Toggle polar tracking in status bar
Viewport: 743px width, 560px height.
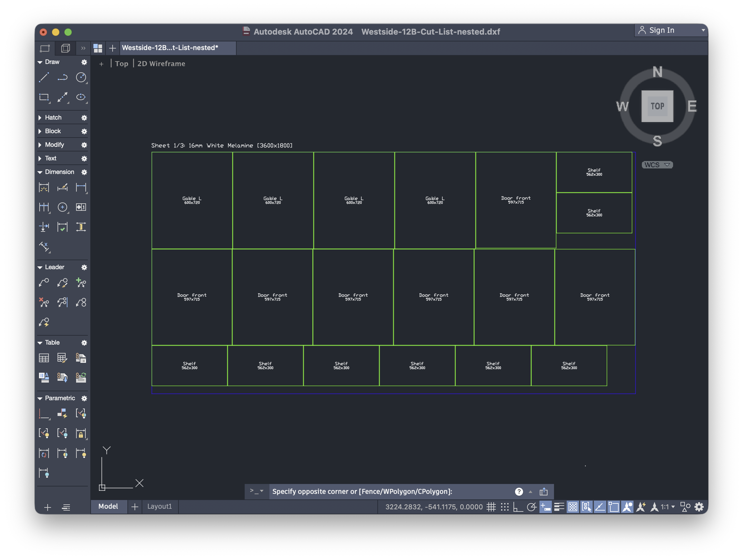point(532,507)
